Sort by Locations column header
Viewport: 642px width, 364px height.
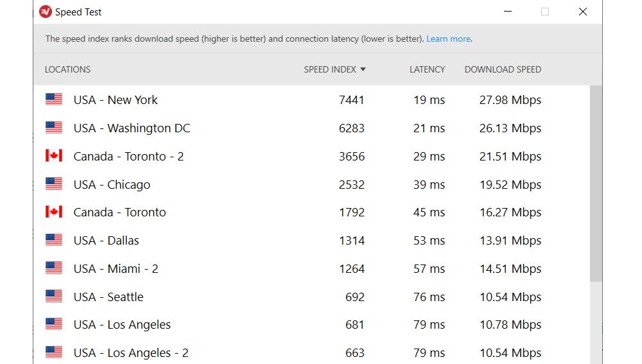point(67,69)
